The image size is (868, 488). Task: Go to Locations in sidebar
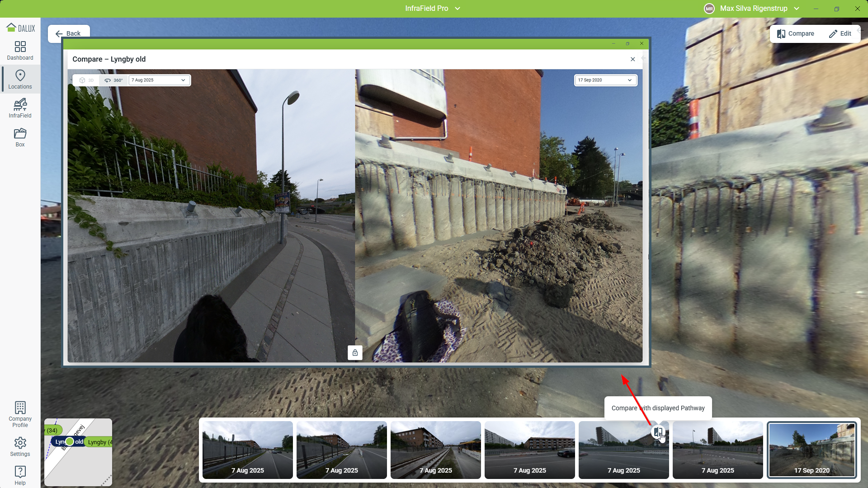coord(20,80)
